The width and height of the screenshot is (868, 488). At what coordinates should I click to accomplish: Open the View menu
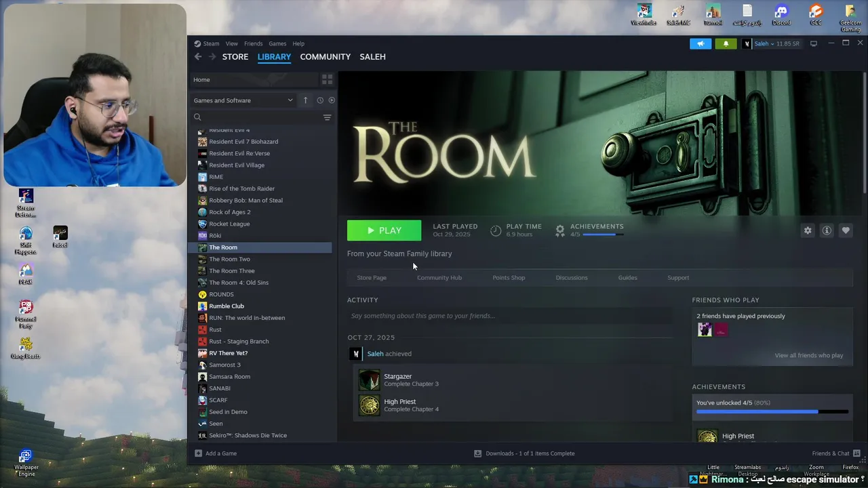coord(231,43)
